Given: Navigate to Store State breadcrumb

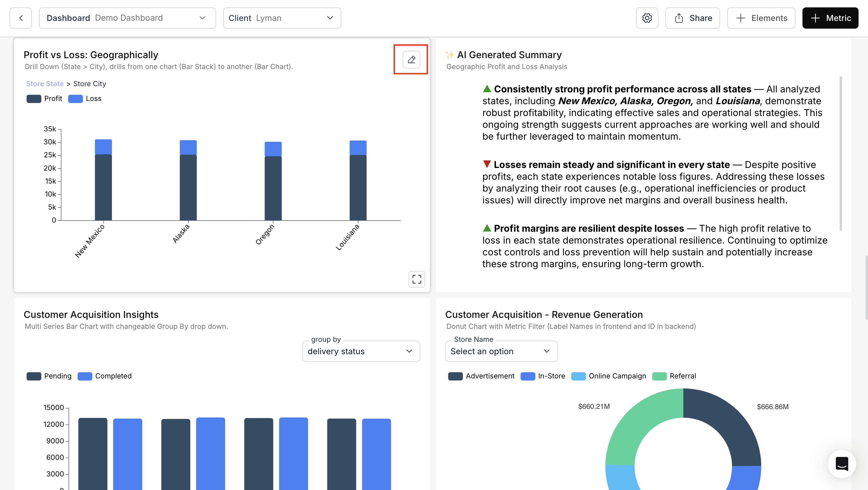Looking at the screenshot, I should [45, 84].
